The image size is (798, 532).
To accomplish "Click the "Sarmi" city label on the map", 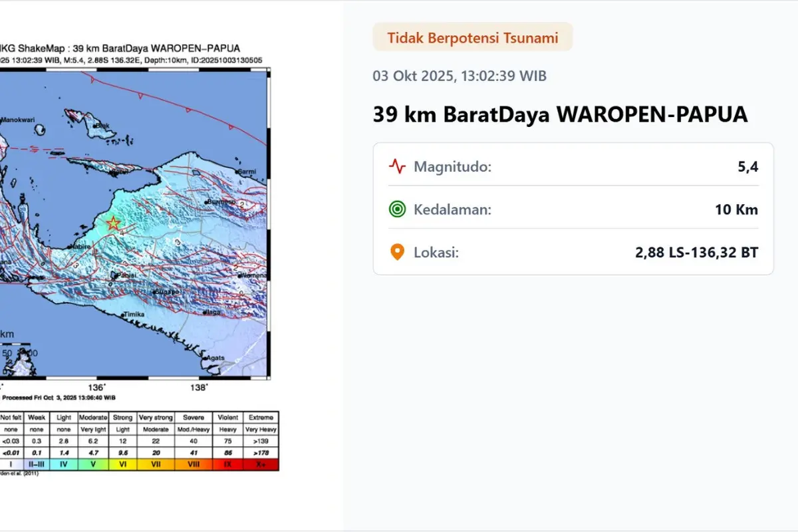I will [247, 172].
